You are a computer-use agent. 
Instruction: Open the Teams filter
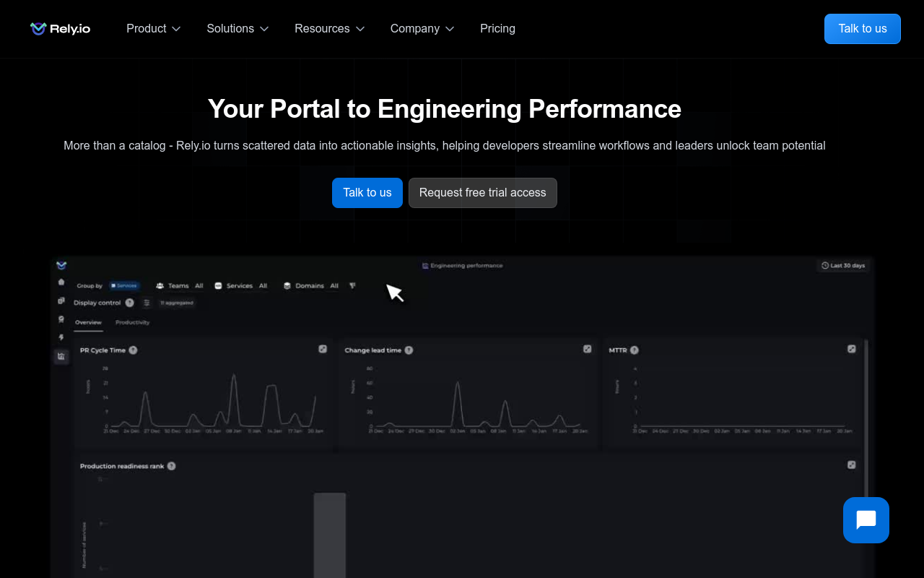[180, 286]
